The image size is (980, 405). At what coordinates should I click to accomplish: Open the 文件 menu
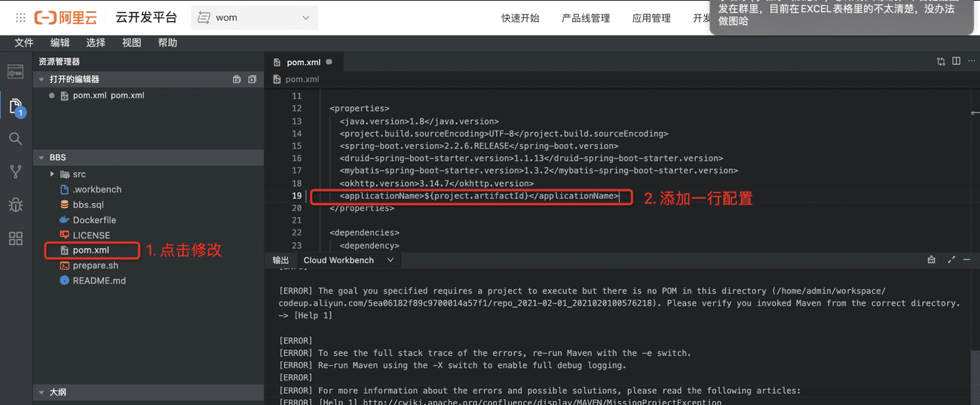click(x=24, y=43)
